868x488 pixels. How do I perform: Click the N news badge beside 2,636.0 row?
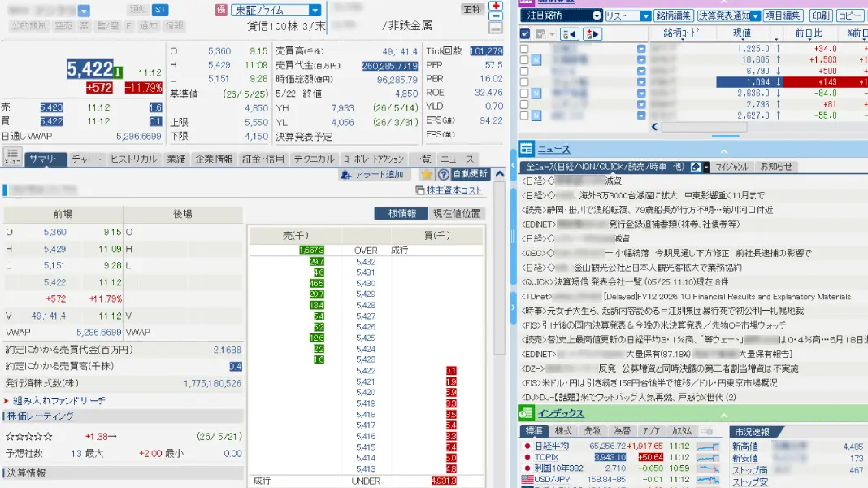tap(536, 93)
